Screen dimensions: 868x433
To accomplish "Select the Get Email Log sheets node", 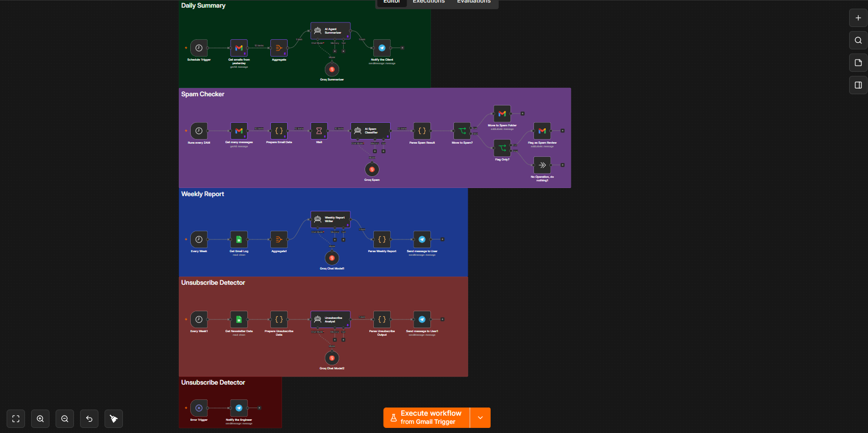I will [239, 239].
